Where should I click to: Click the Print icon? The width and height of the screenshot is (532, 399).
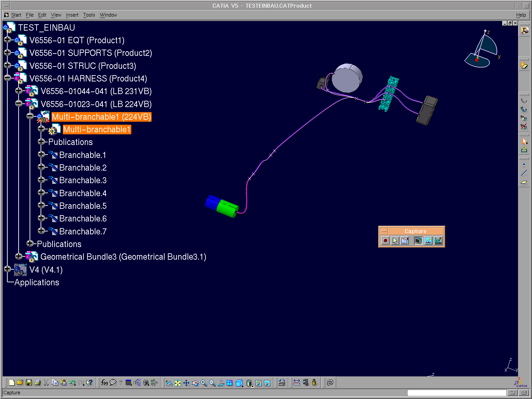click(38, 383)
